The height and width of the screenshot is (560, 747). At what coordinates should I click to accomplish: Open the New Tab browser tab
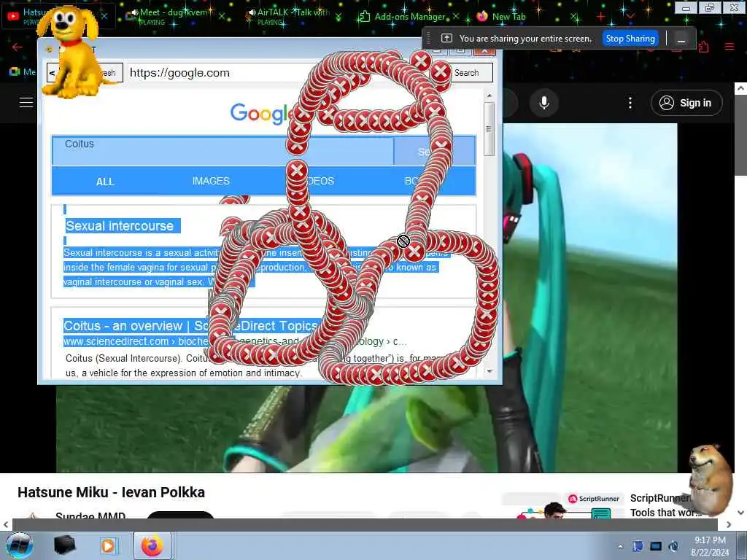click(x=508, y=17)
